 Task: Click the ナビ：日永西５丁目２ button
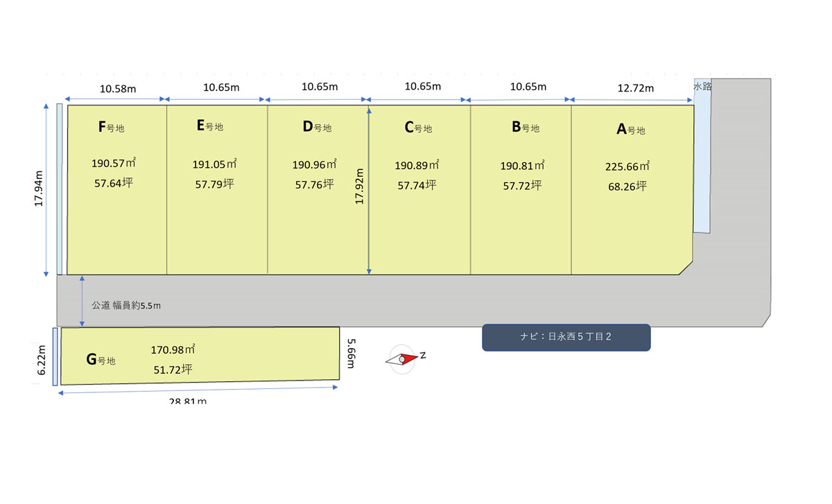tap(566, 338)
